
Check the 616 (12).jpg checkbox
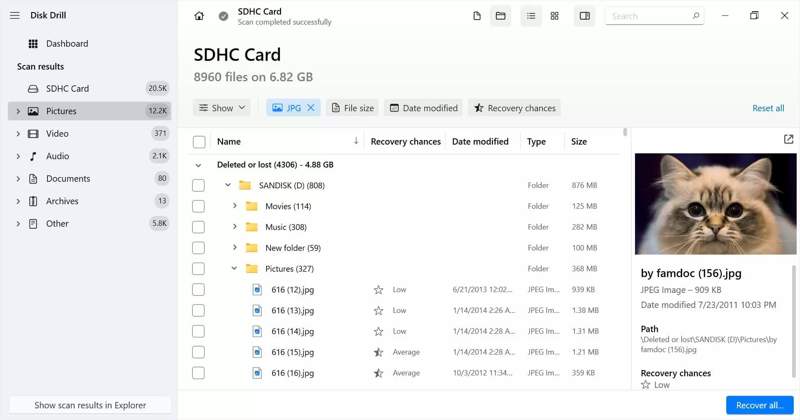coord(198,290)
